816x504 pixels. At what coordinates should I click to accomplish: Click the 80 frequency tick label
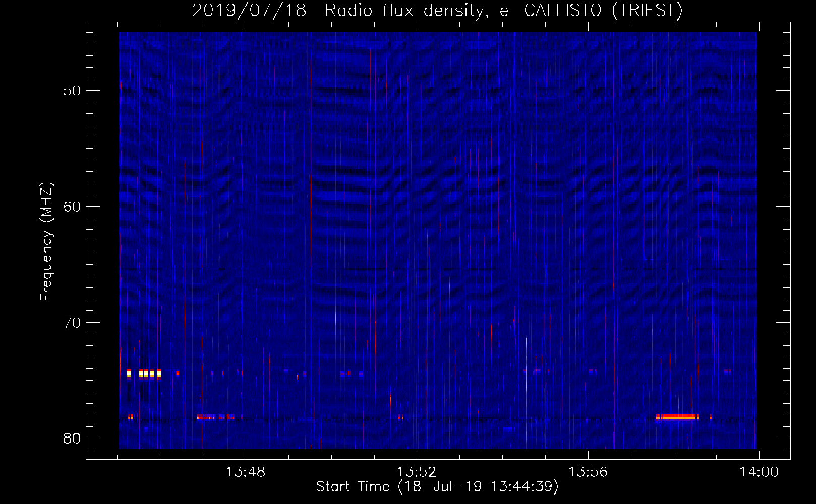(72, 438)
